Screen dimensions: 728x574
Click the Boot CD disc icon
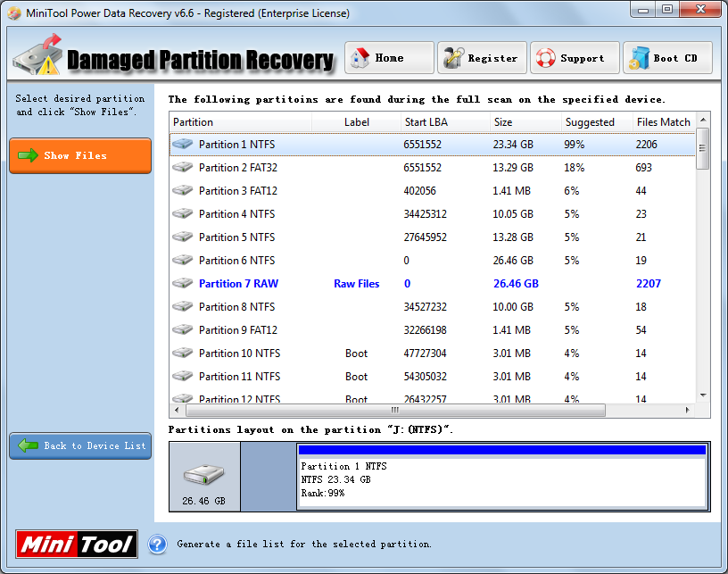pos(639,58)
